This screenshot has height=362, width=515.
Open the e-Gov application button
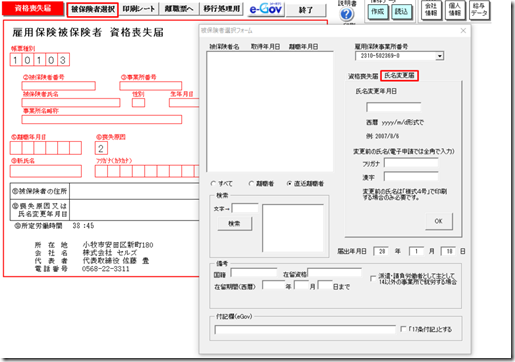[266, 9]
